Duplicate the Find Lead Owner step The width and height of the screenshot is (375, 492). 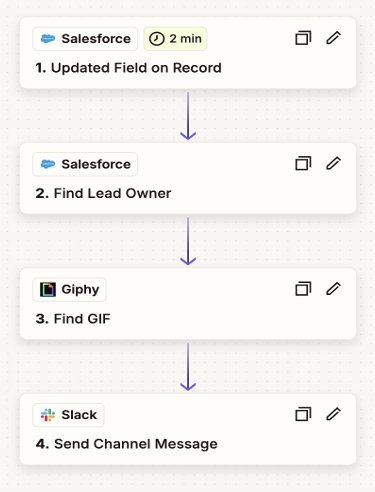[x=303, y=163]
